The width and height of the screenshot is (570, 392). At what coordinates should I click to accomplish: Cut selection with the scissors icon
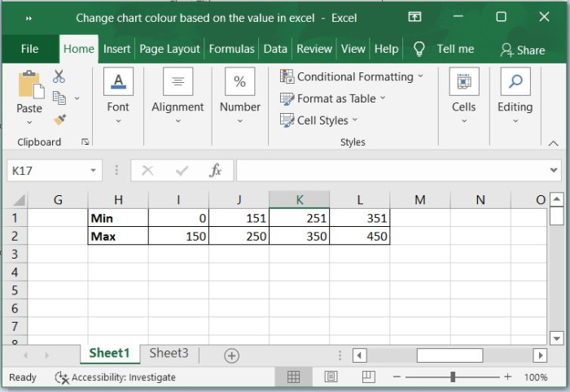tap(59, 76)
